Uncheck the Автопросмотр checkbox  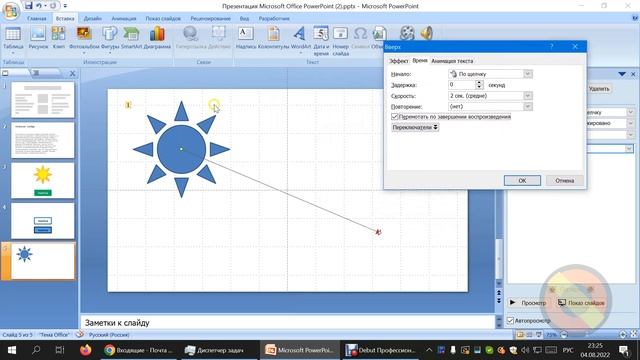(510, 320)
